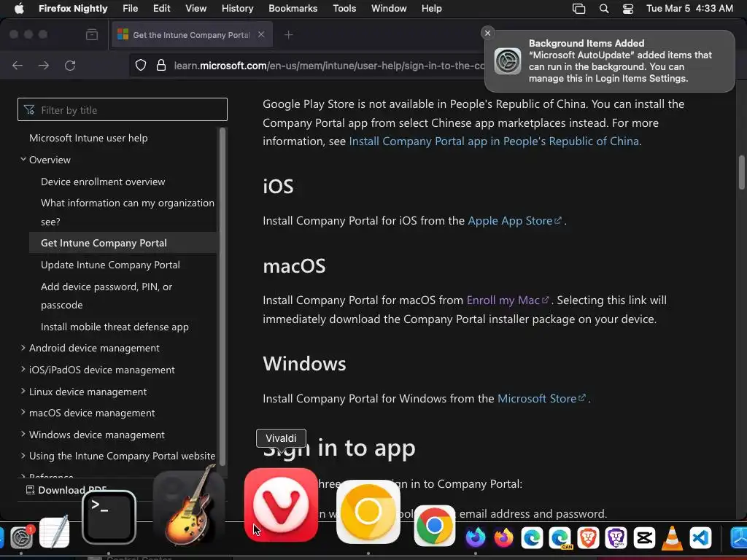Open Visual Studio Code from the Dock
The height and width of the screenshot is (560, 747).
700,537
